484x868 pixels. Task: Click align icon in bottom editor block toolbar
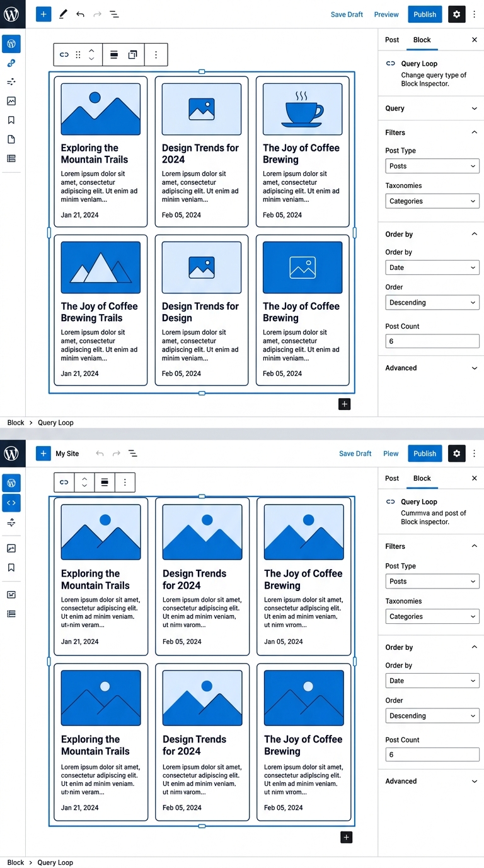pyautogui.click(x=105, y=483)
